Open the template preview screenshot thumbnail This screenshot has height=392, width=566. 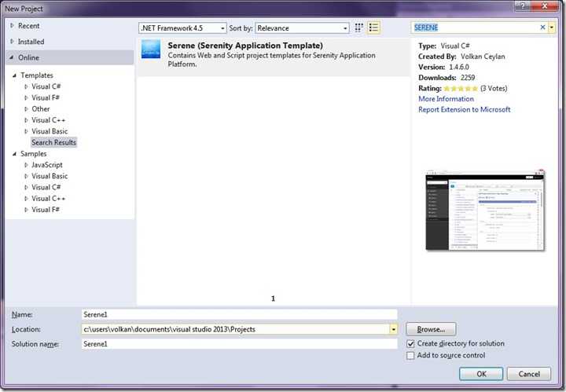[485, 211]
